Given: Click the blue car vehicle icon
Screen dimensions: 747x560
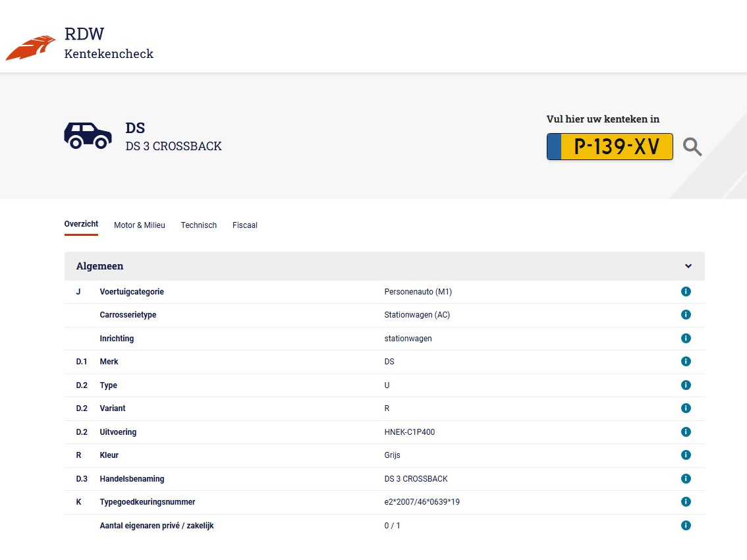Looking at the screenshot, I should (x=88, y=135).
